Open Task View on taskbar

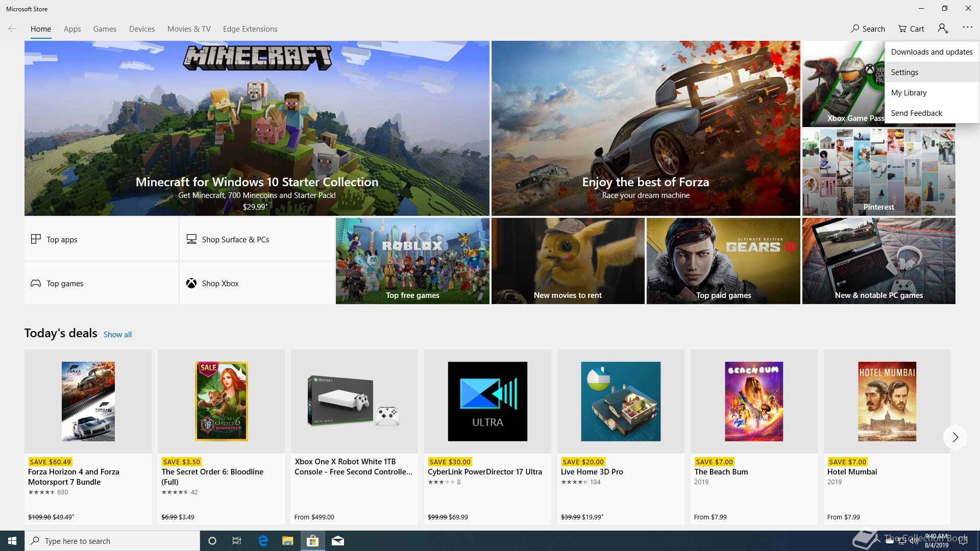tap(237, 541)
